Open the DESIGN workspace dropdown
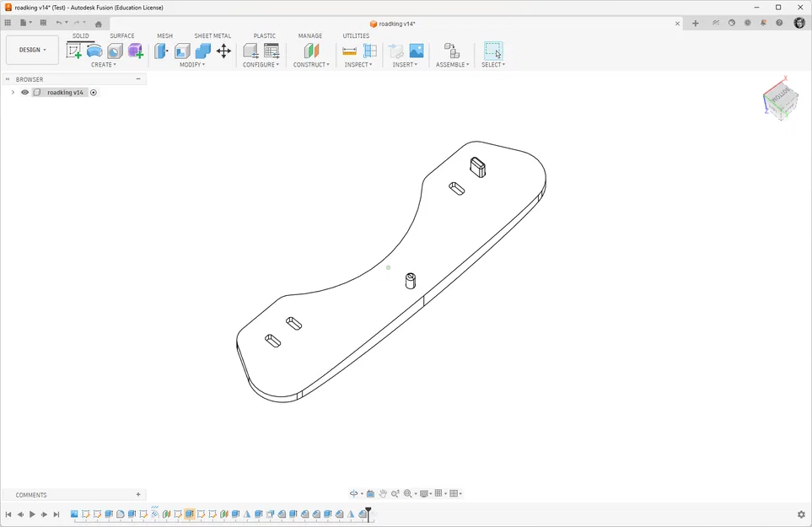812x527 pixels. tap(31, 50)
